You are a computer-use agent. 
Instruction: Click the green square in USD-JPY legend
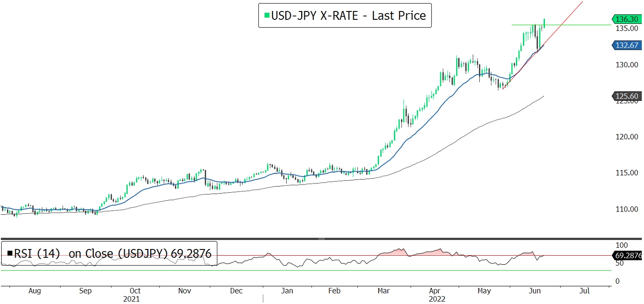pyautogui.click(x=266, y=16)
